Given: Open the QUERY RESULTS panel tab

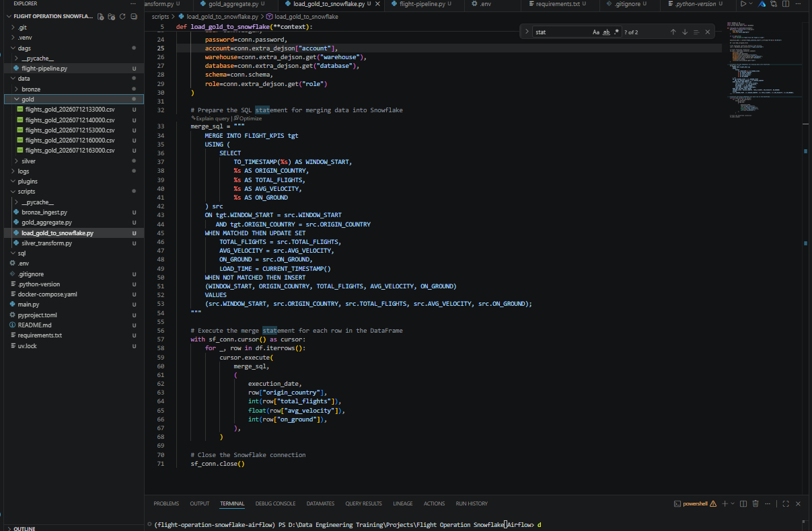Looking at the screenshot, I should pos(363,503).
